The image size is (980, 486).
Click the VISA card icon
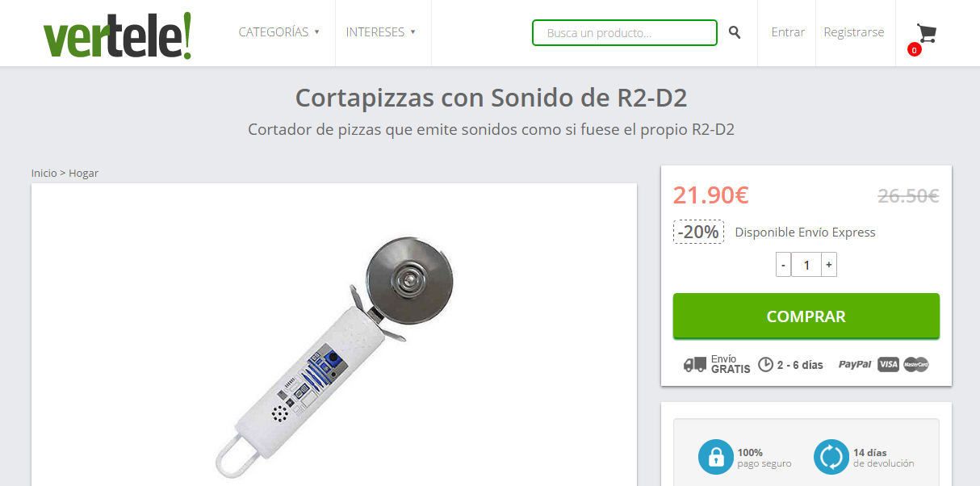click(888, 365)
